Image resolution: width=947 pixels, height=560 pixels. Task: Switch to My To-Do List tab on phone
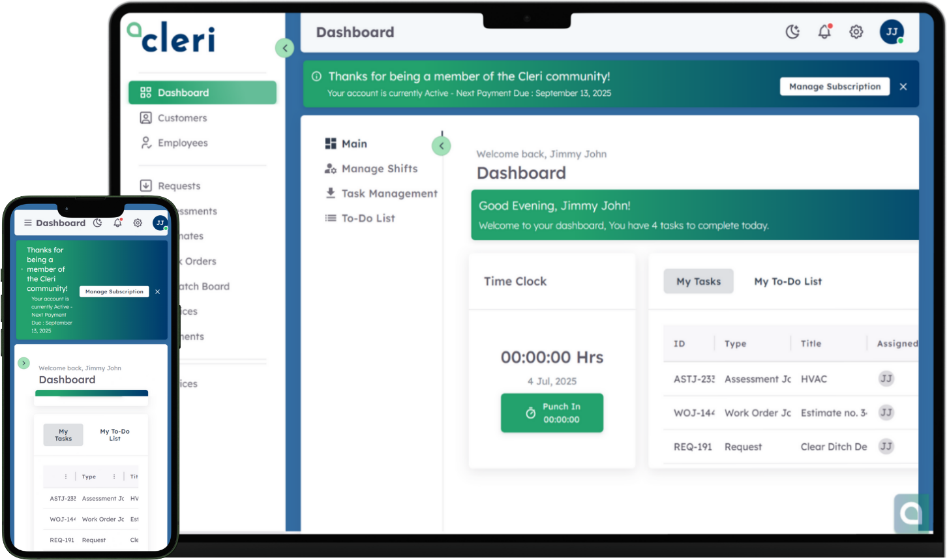pyautogui.click(x=115, y=435)
